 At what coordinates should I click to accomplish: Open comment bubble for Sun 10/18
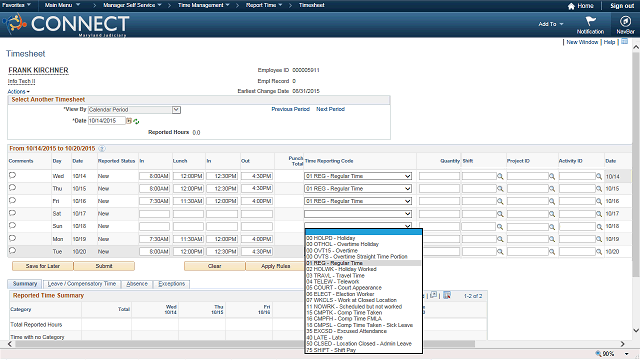tap(12, 225)
